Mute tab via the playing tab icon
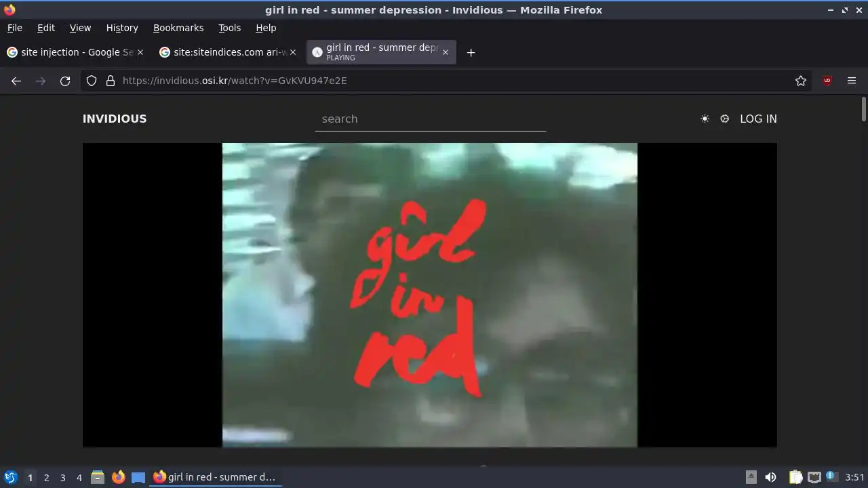This screenshot has width=868, height=488. point(317,52)
